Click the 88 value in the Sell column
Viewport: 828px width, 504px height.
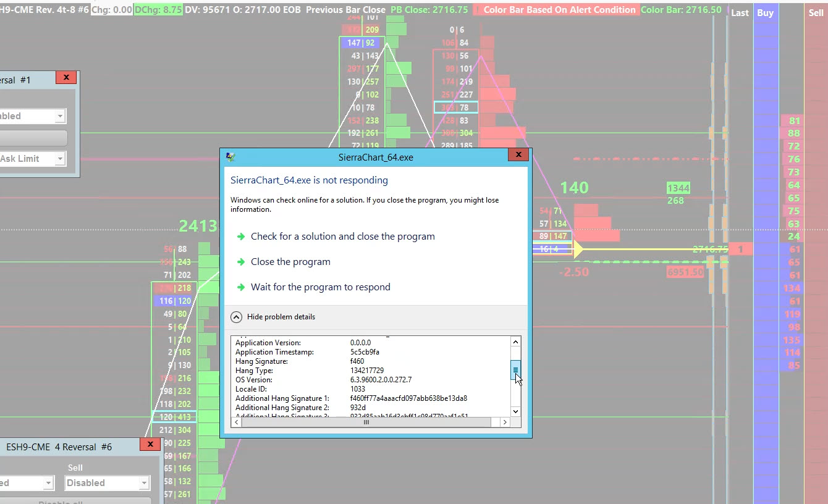794,133
